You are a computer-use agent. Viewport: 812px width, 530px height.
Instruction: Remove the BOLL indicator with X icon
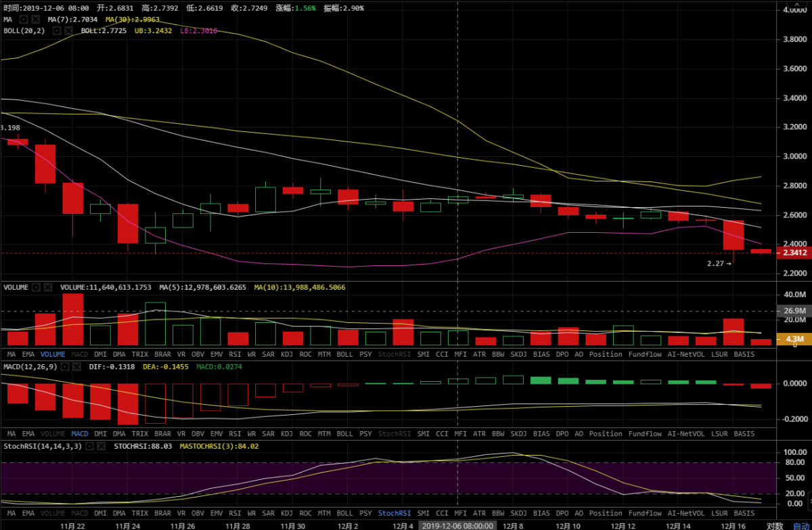click(69, 30)
